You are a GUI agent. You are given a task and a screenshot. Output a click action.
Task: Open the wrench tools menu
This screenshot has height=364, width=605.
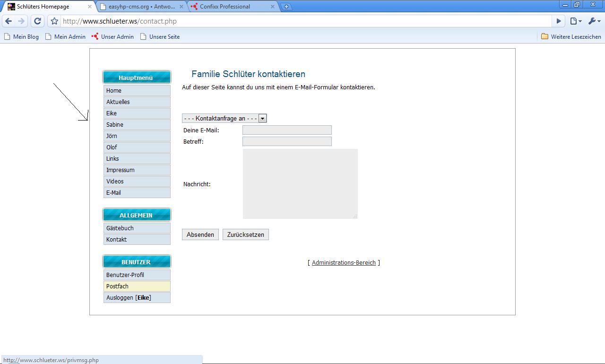coord(593,21)
